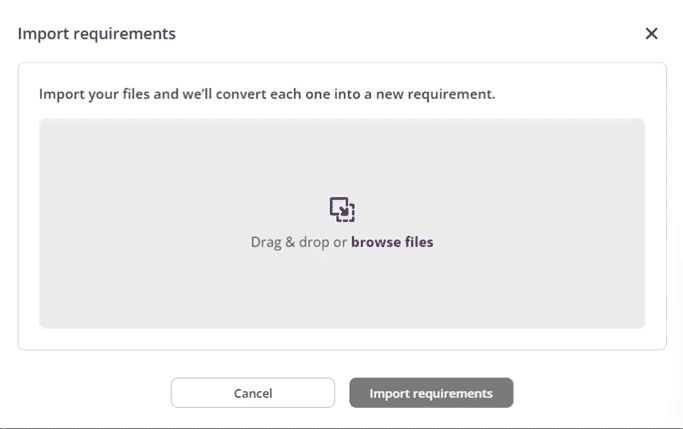Click the Import requirements dialog title
Image resolution: width=683 pixels, height=429 pixels.
point(97,34)
